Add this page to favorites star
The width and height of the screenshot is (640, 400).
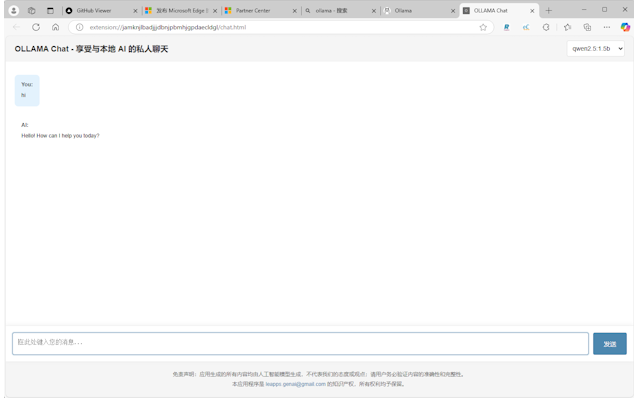click(x=483, y=27)
